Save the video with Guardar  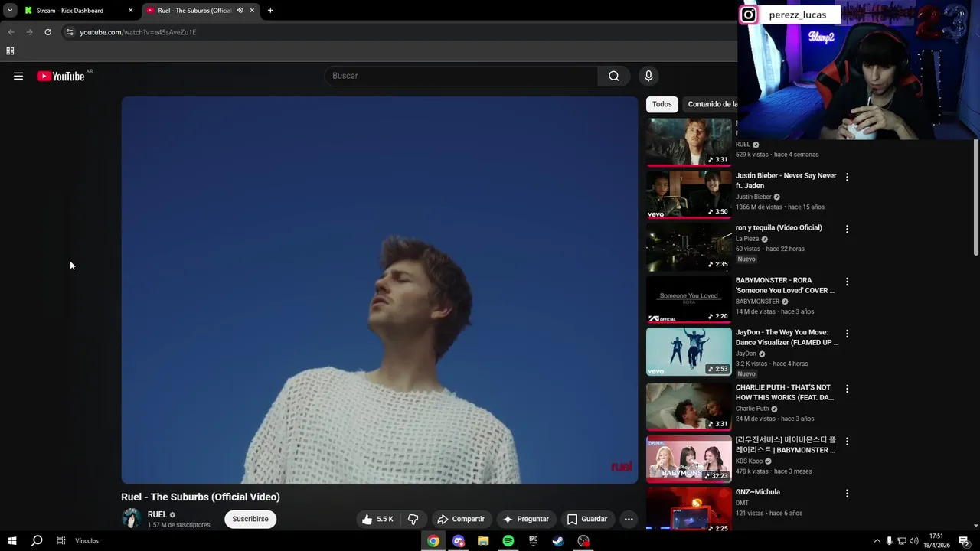click(587, 519)
